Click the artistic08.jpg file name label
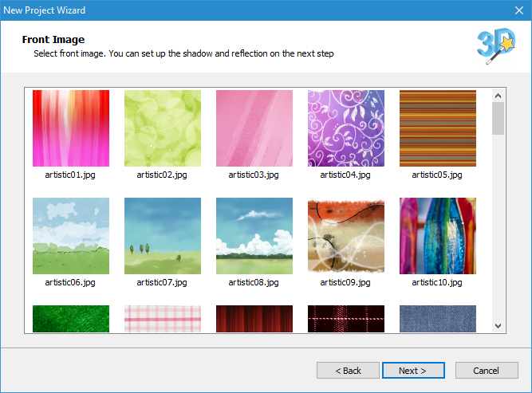Image resolution: width=532 pixels, height=393 pixels. pyautogui.click(x=254, y=282)
